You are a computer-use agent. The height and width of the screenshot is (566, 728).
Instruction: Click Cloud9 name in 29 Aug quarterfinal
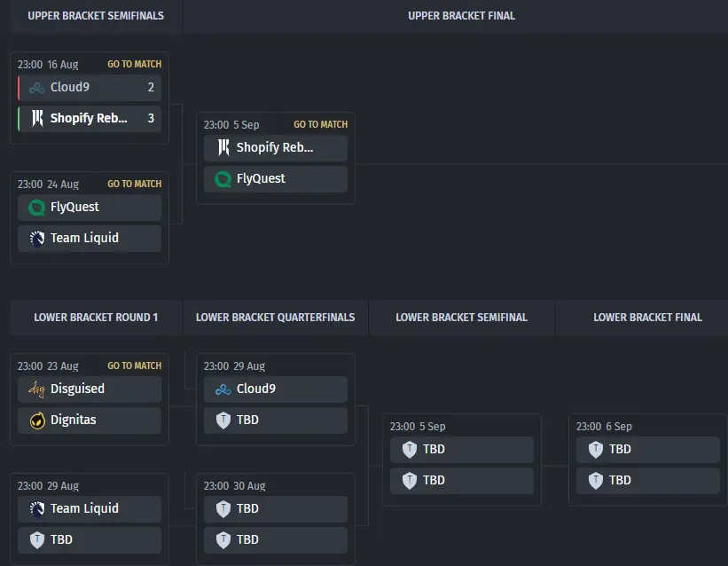[256, 389]
